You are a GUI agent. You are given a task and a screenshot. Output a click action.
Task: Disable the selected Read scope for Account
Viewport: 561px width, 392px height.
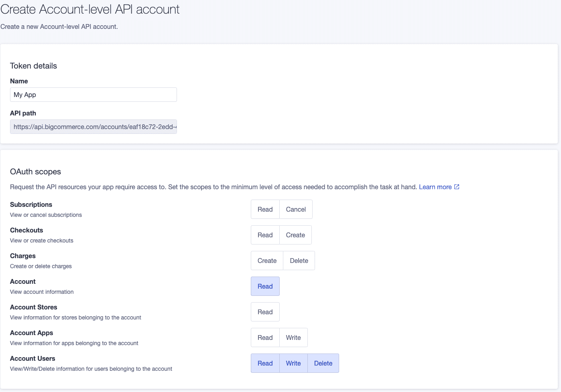pos(265,286)
